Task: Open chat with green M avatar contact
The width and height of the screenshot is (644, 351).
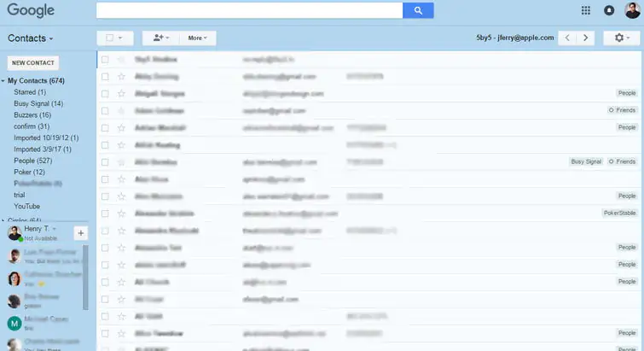Action: point(15,324)
